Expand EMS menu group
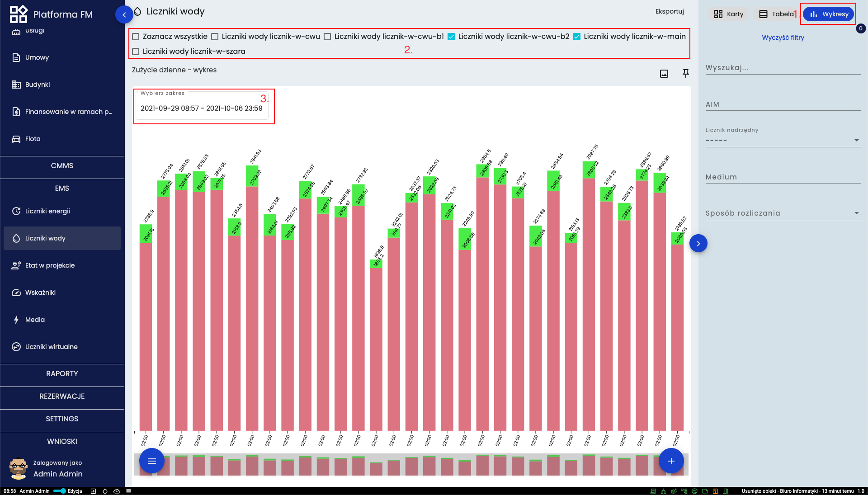The height and width of the screenshot is (495, 868). 62,189
